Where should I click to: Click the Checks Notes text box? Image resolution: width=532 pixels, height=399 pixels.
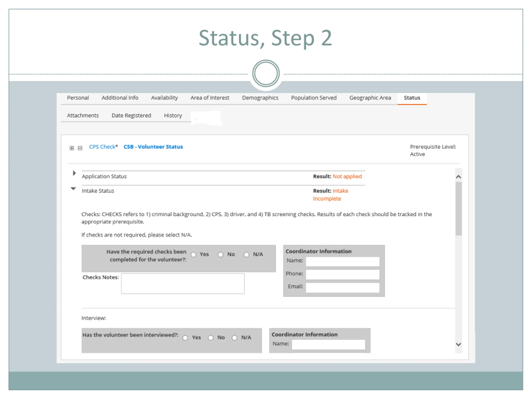click(x=183, y=283)
